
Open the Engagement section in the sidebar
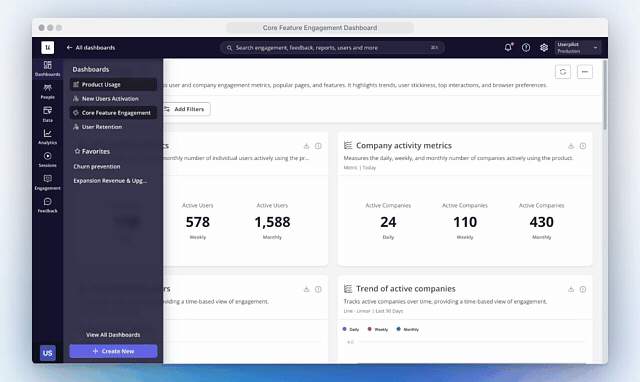click(x=47, y=182)
